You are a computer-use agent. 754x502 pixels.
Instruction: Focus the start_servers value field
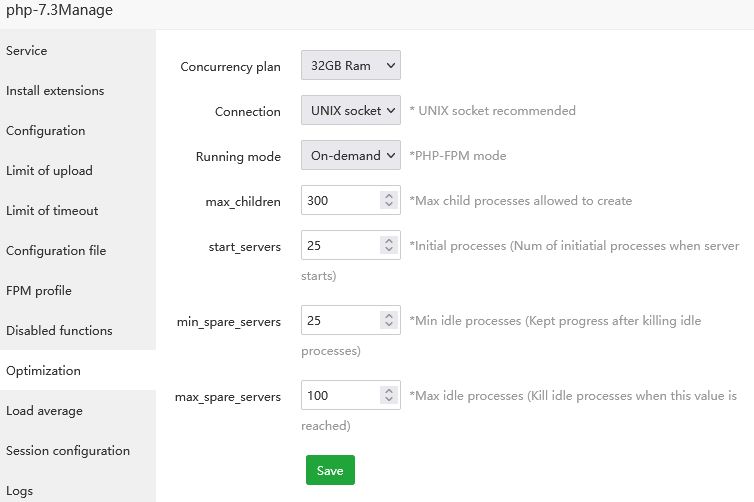click(340, 246)
